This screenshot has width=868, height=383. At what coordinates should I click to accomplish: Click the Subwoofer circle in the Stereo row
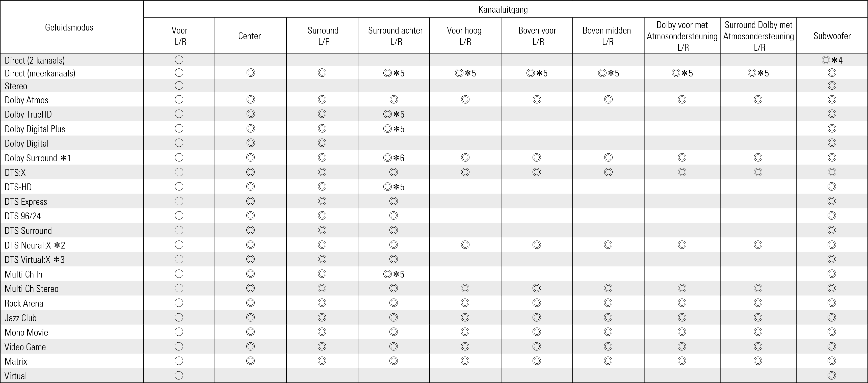(x=832, y=86)
